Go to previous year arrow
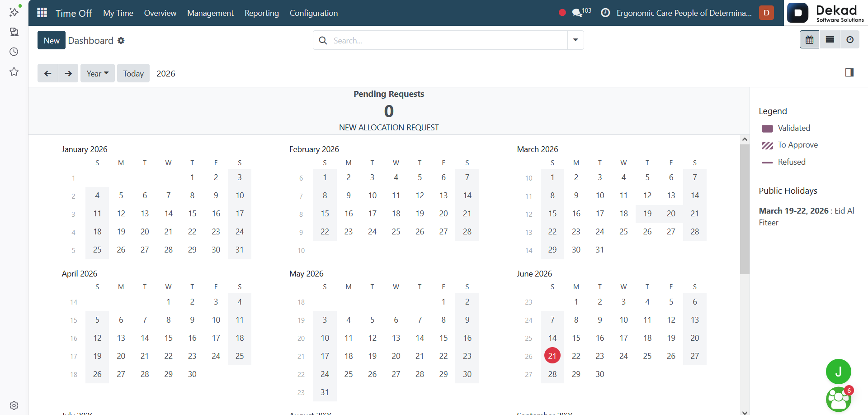This screenshot has height=415, width=868. [47, 73]
